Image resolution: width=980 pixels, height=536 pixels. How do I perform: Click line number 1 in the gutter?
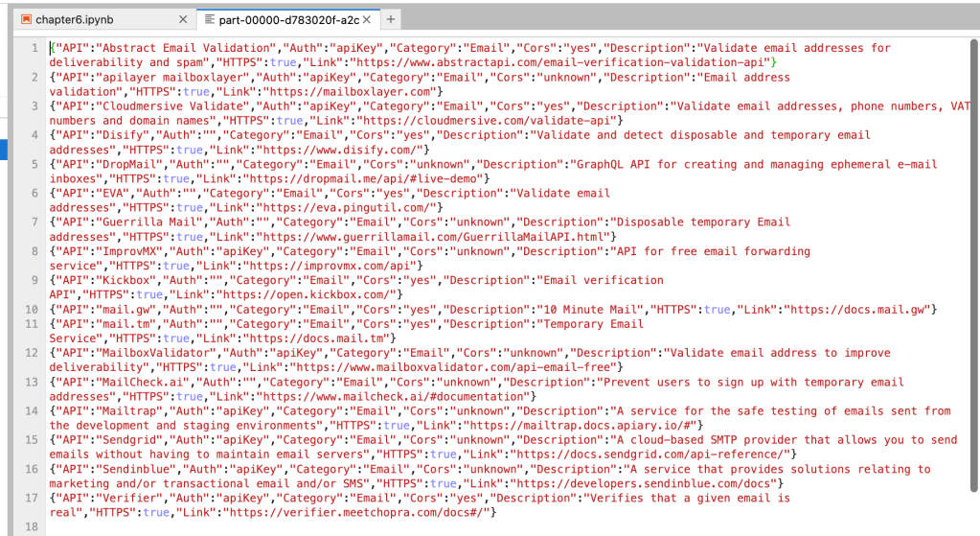point(34,48)
